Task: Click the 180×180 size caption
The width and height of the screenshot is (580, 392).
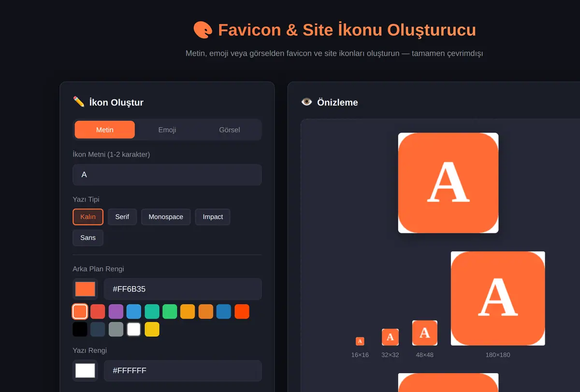Action: point(498,355)
